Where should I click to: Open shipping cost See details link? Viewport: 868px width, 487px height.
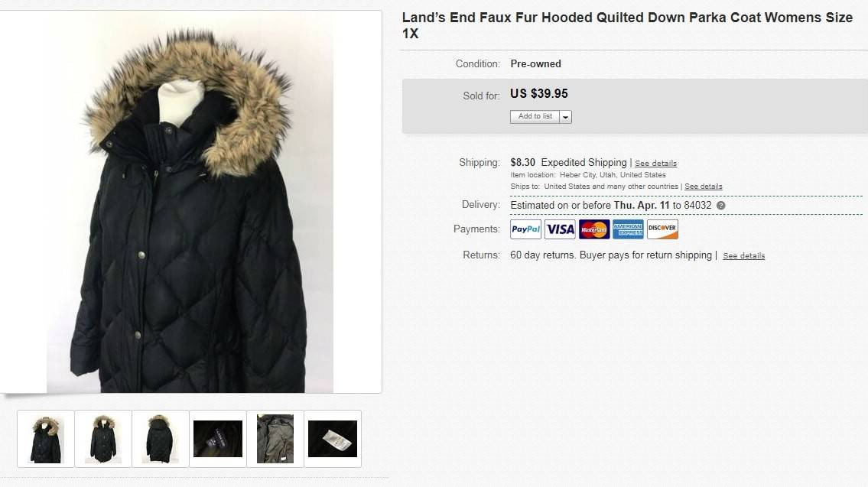655,164
